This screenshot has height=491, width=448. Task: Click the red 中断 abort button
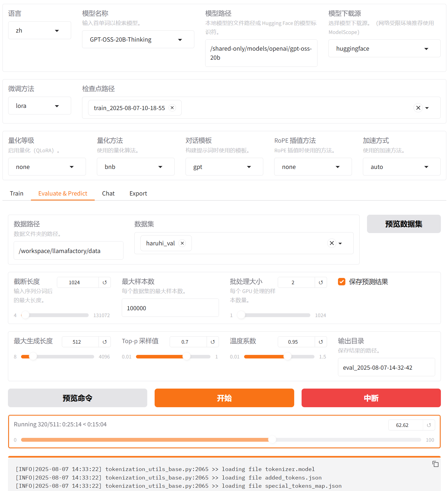[x=371, y=398]
